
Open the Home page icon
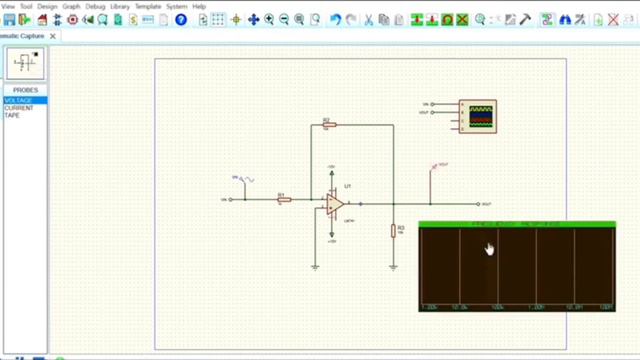[42, 20]
